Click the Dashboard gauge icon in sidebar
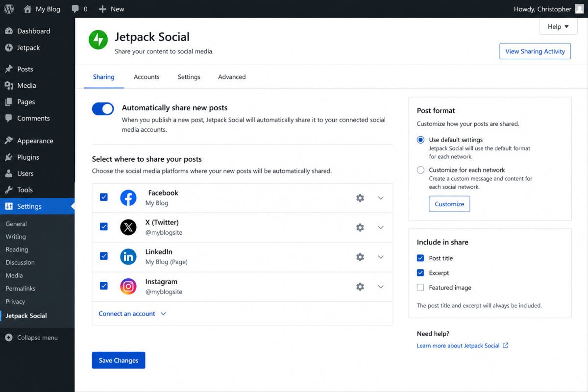The image size is (588, 392). (9, 31)
